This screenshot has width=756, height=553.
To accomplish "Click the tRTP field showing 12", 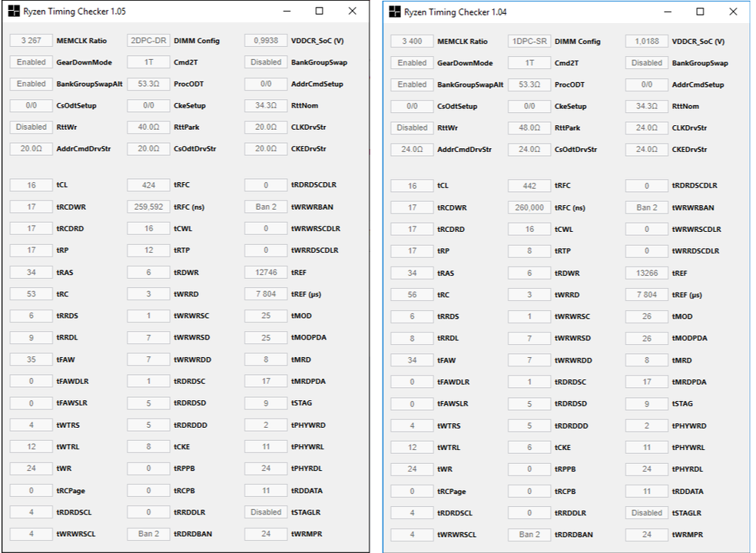I will [x=148, y=250].
